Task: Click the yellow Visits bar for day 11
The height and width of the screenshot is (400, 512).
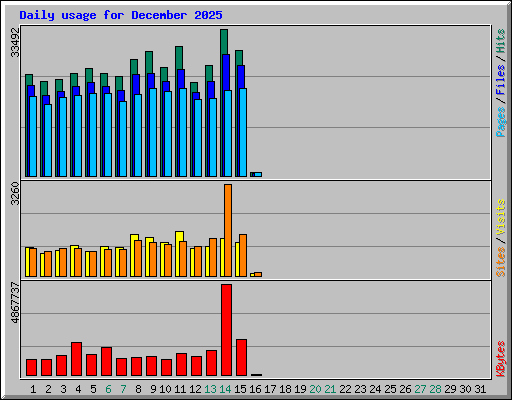Action: coord(179,236)
